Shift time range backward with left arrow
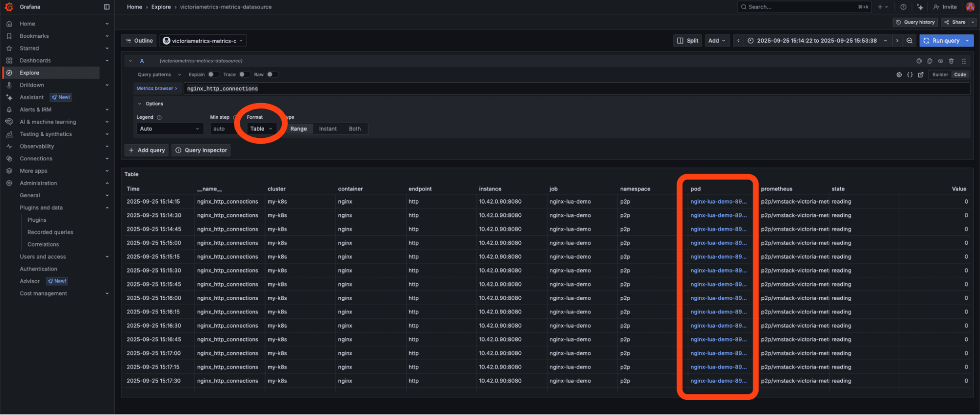980x415 pixels. tap(738, 41)
